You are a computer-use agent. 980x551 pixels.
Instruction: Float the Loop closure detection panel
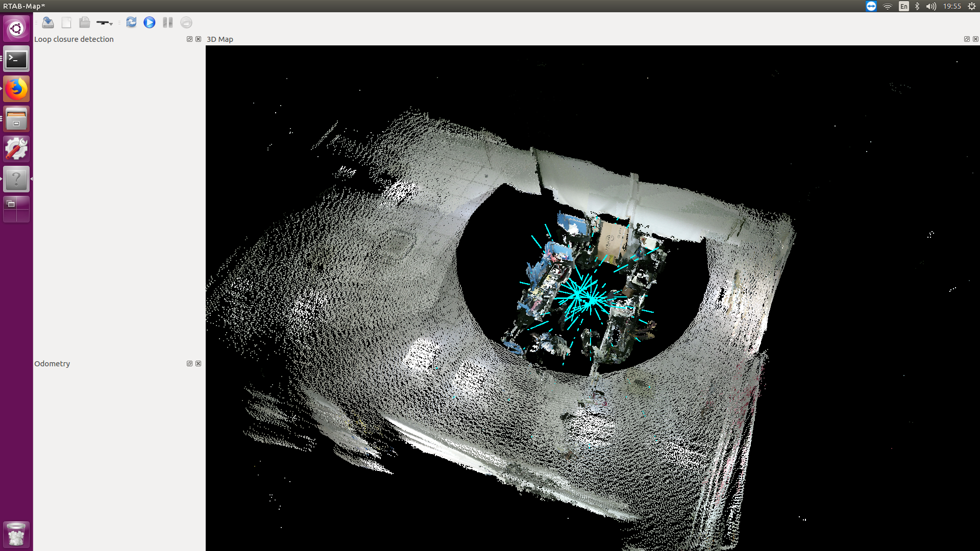(x=189, y=39)
